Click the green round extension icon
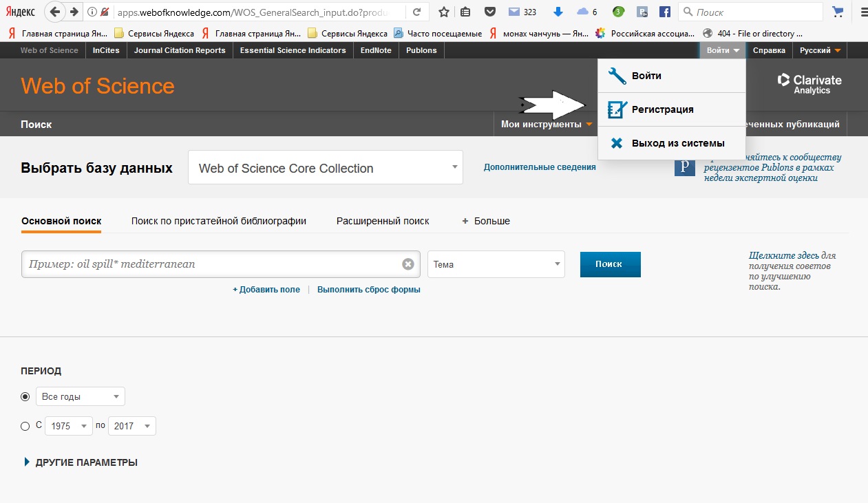Screen dimensions: 868x503 click(618, 12)
